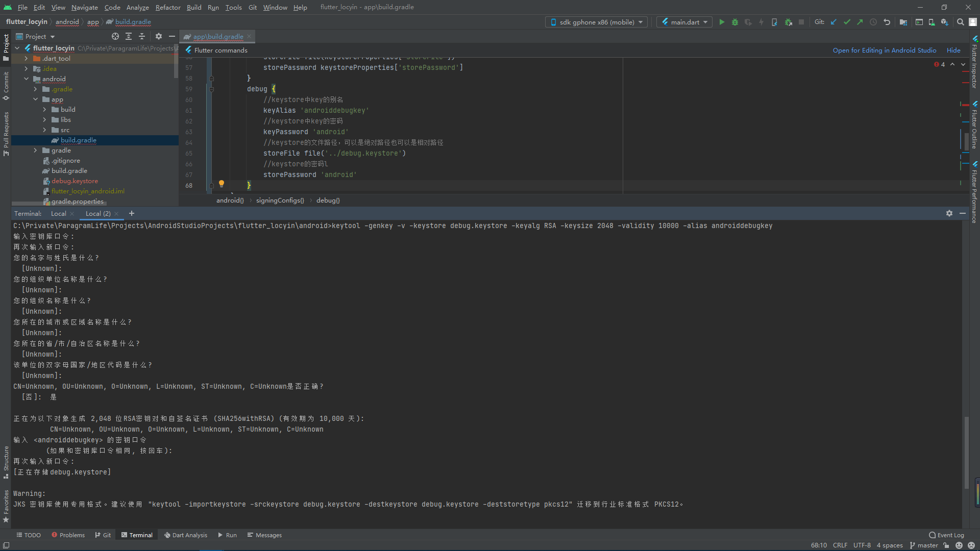Screen dimensions: 980x551
Task: Expand the libs folder
Action: point(44,120)
